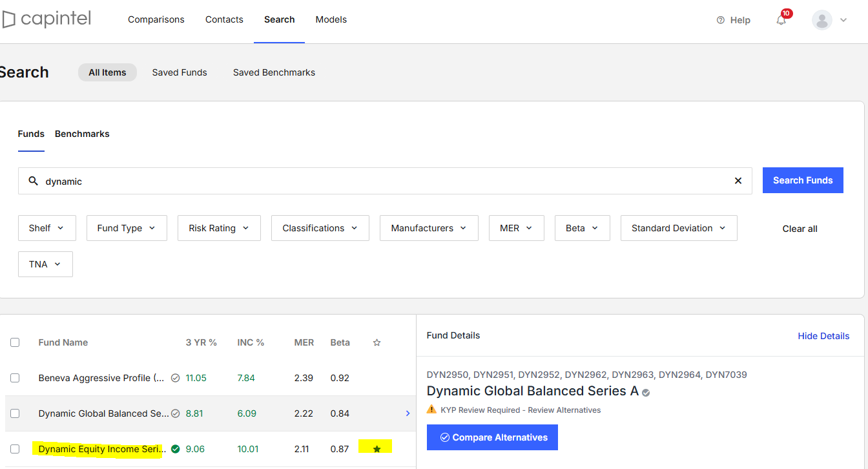Viewport: 868px width, 469px height.
Task: Open Dynamic Equity Income Seri... fund name
Action: pyautogui.click(x=101, y=449)
